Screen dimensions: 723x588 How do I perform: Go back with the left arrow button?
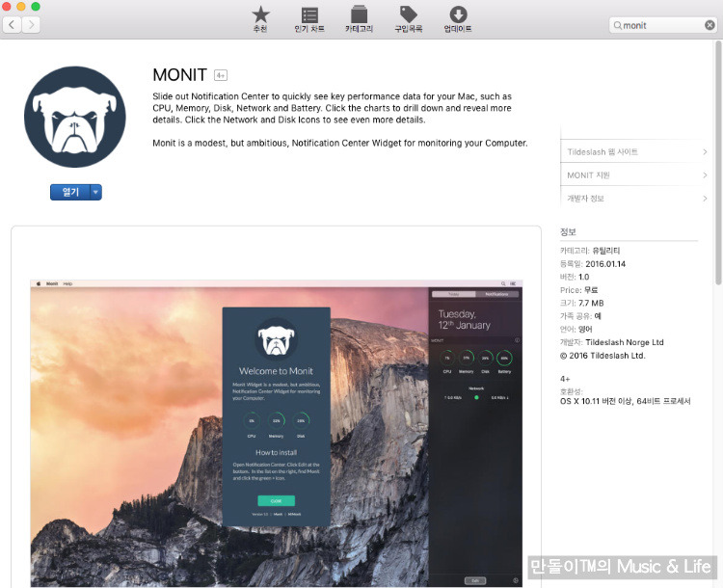pos(12,24)
